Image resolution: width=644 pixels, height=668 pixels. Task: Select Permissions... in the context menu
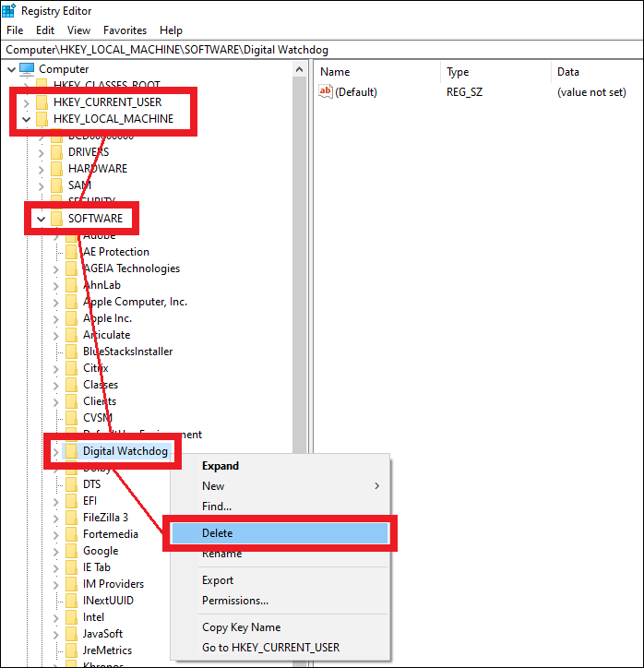point(234,601)
